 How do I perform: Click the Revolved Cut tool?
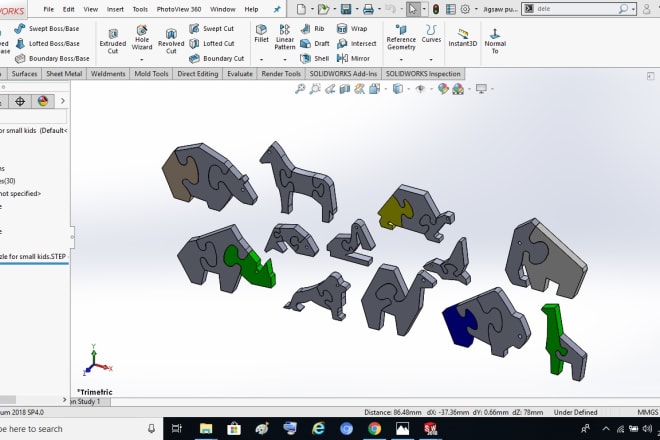pyautogui.click(x=171, y=38)
